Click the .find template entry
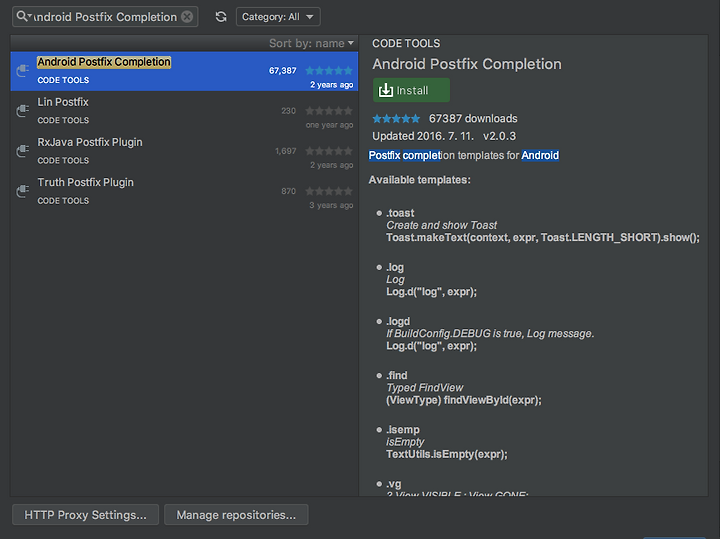Screen dimensions: 720x539 397,376
